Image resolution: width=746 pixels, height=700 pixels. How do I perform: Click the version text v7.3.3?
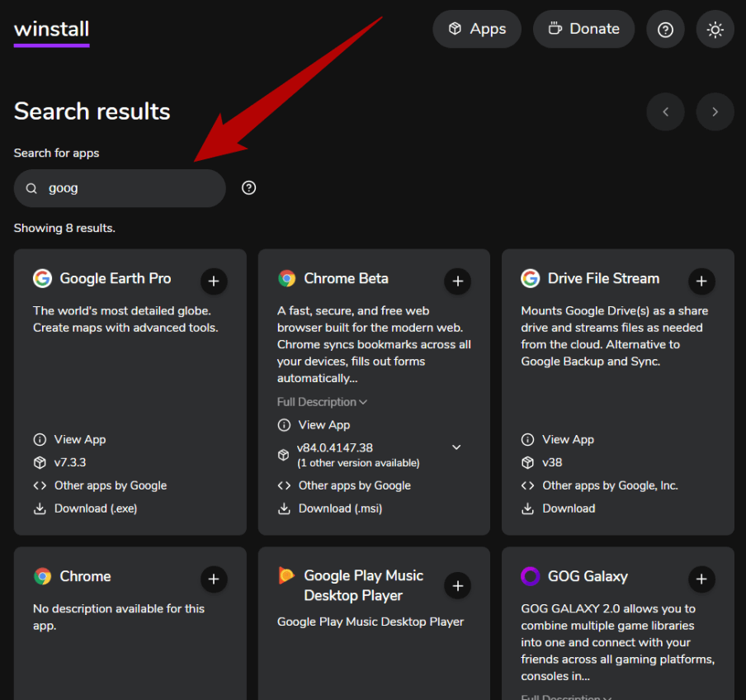70,462
